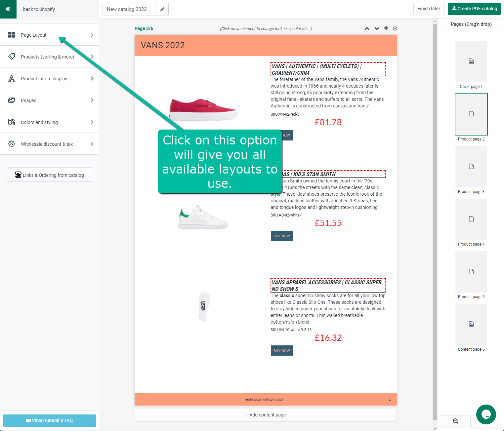Click Finish later button

429,9
